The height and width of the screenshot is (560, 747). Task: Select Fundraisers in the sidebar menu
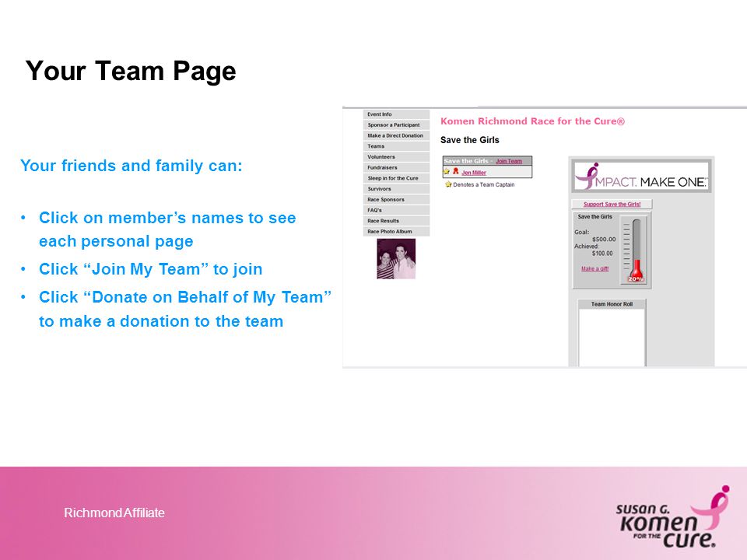pyautogui.click(x=396, y=168)
